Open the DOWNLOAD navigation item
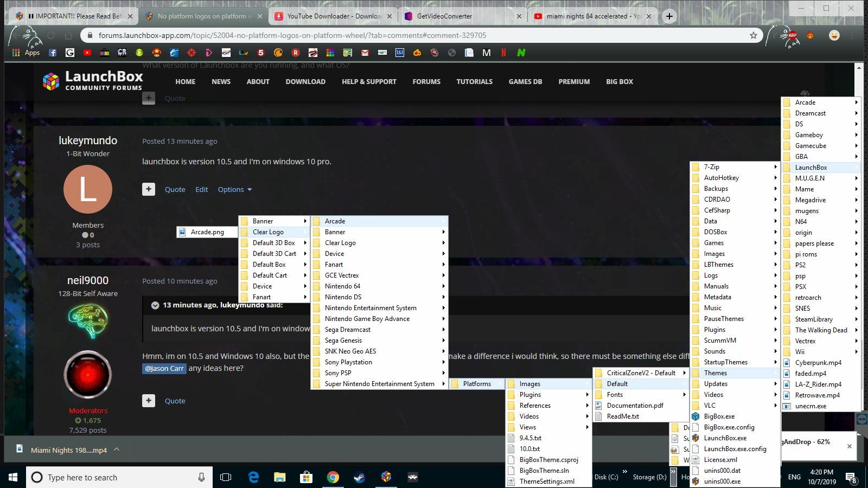 [x=305, y=82]
